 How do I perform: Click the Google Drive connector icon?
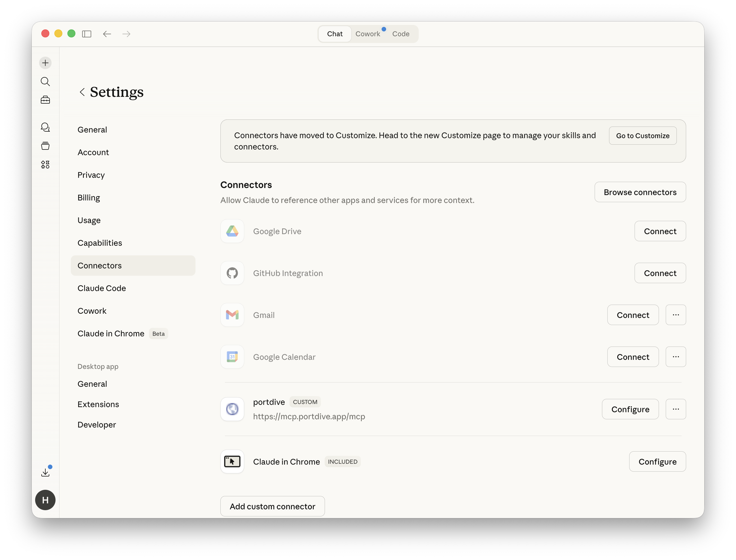pyautogui.click(x=232, y=231)
